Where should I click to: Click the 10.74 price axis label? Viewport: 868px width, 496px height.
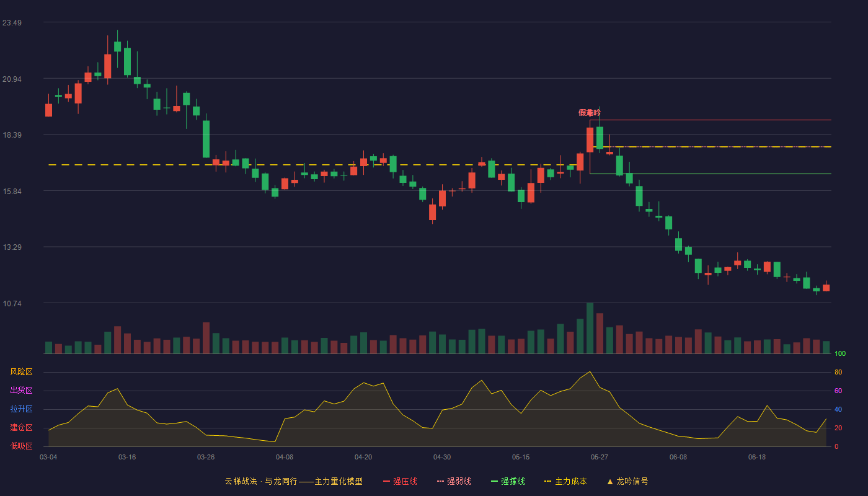tap(12, 304)
